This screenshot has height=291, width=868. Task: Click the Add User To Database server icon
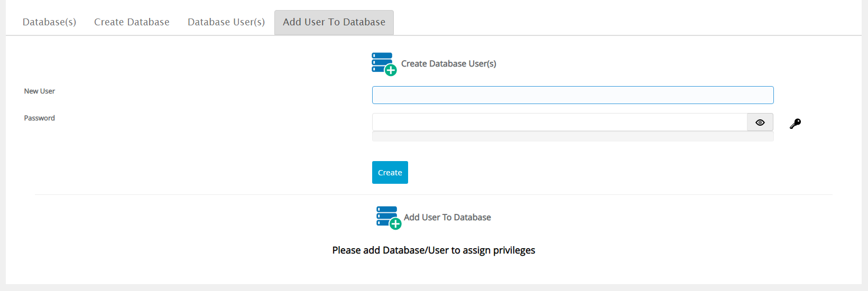(x=387, y=216)
